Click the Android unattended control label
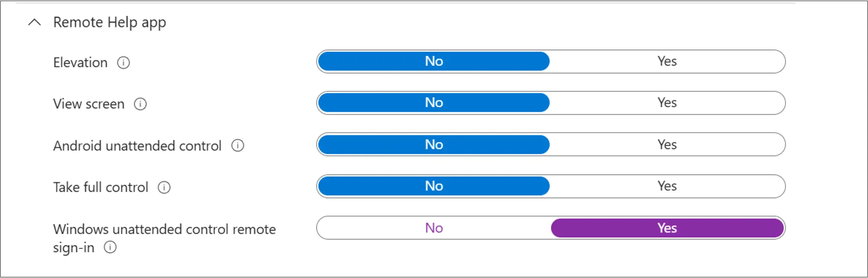Viewport: 868px width, 278px height. (x=137, y=146)
